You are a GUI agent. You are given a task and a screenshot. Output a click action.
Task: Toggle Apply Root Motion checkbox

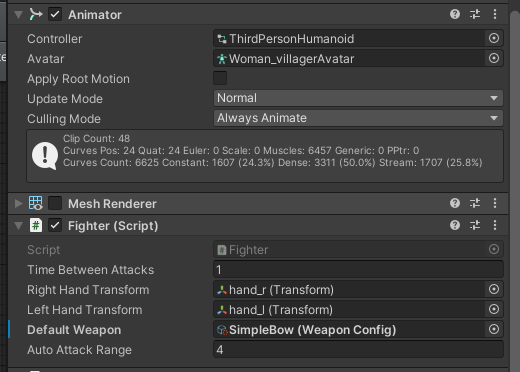coord(220,78)
